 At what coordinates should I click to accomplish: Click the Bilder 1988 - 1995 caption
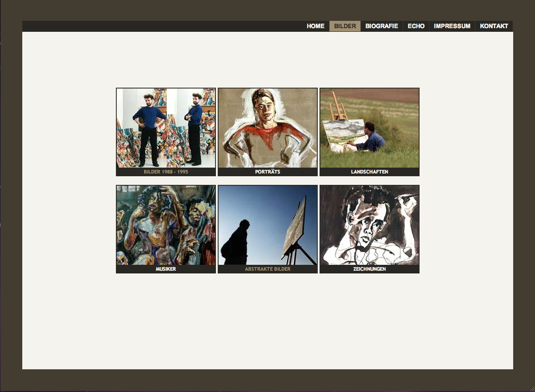(166, 172)
